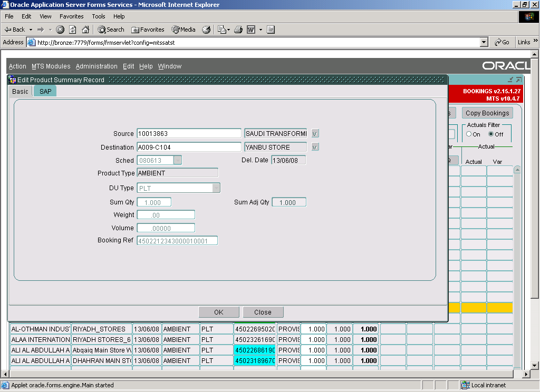Open the Back button history dropdown arrow

(x=31, y=30)
